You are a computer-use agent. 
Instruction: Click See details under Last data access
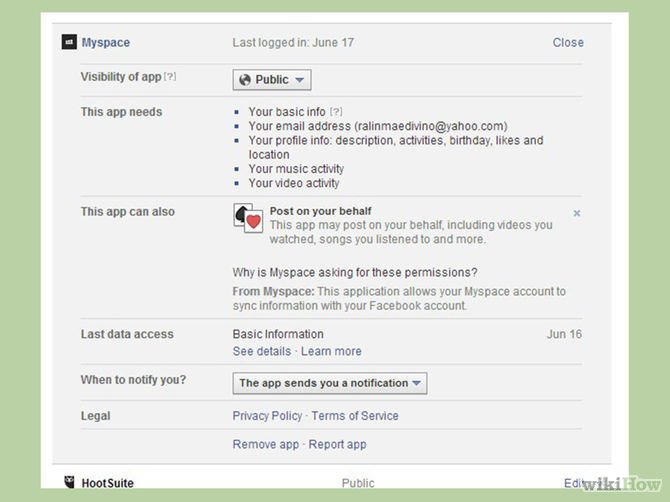click(261, 351)
